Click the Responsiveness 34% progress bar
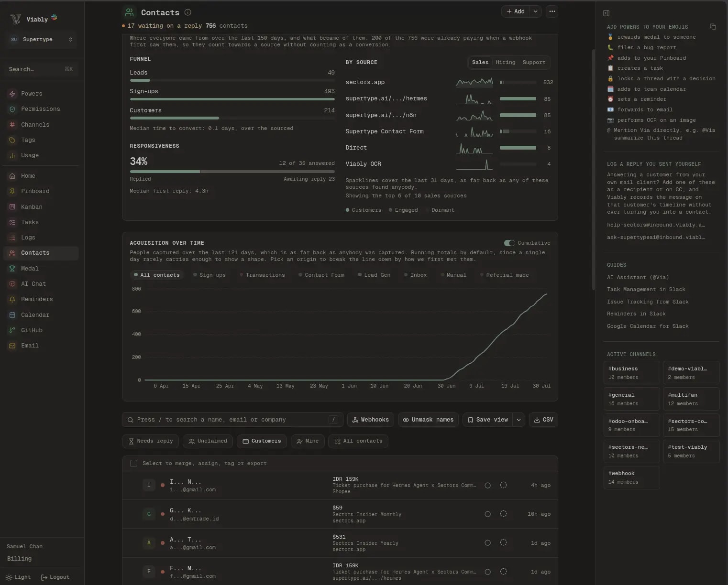This screenshot has height=585, width=728. point(232,172)
